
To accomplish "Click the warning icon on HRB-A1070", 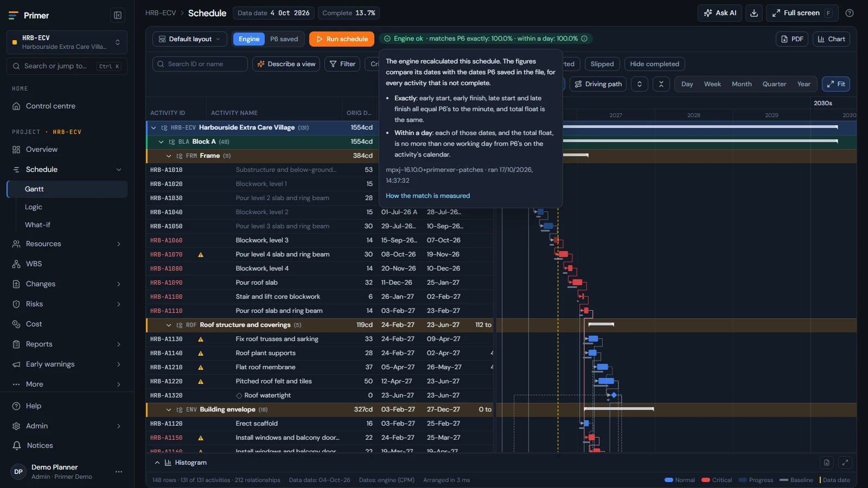I will [201, 254].
